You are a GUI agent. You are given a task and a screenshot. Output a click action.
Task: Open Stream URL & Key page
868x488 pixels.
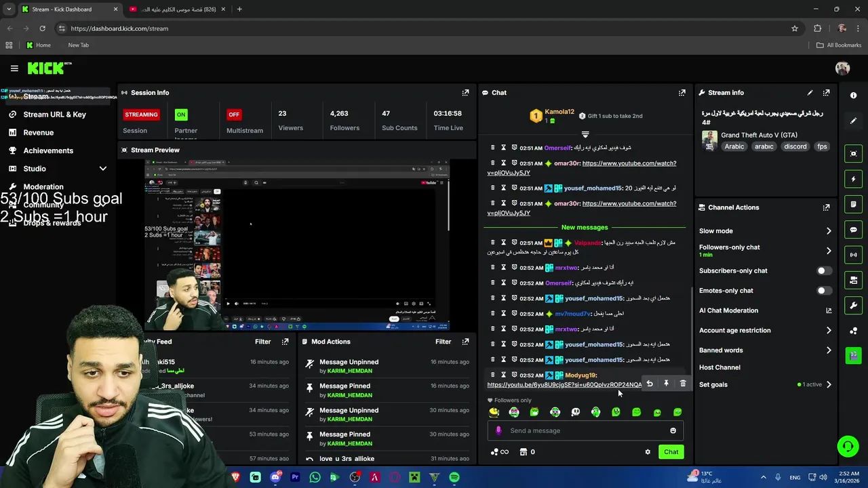[54, 115]
